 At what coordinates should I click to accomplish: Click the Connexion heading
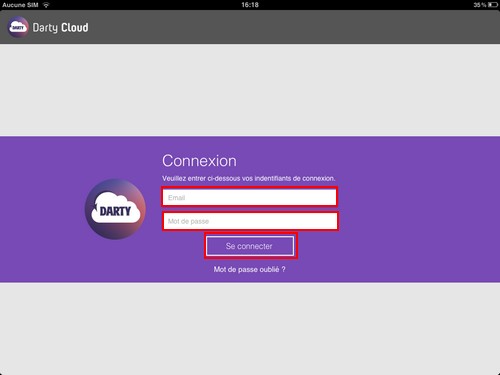pos(199,161)
